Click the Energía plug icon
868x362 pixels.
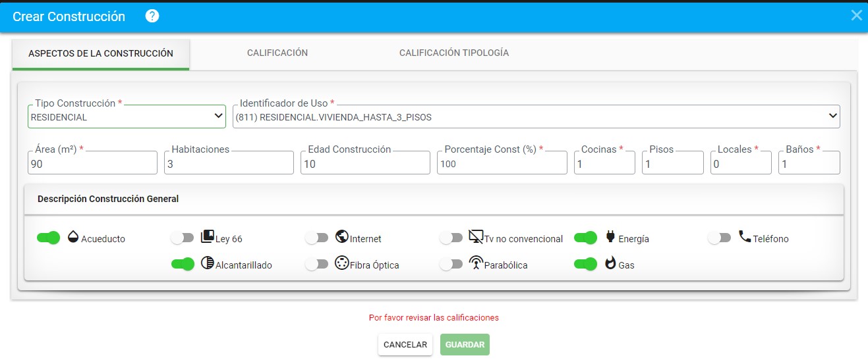click(x=610, y=237)
